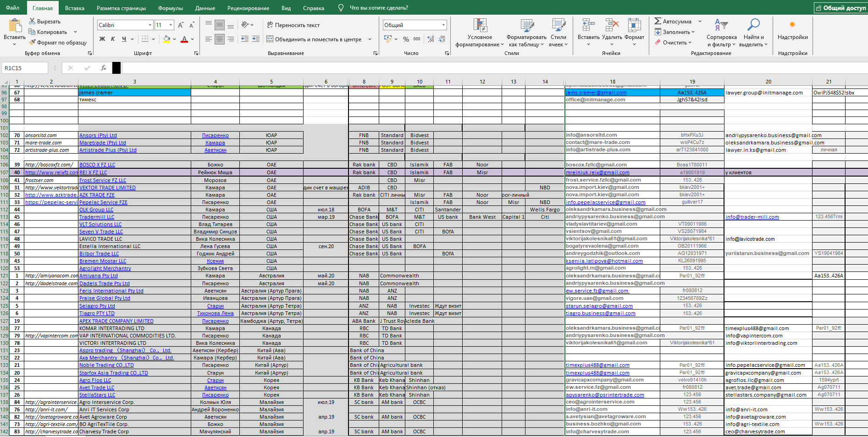This screenshot has height=437, width=868.
Task: Open Conditional Formatting (Условное форматирование)
Action: coord(480,33)
